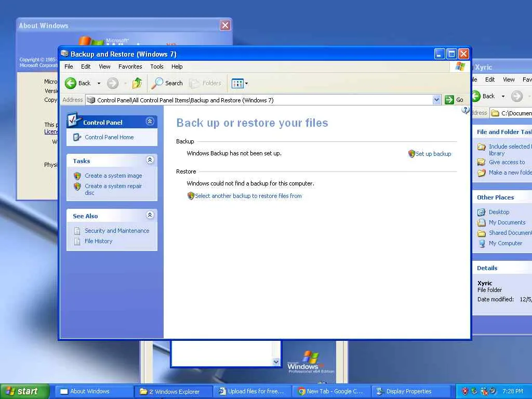Screen dimensions: 532x399
Task: Open Shared Documents under Other Places
Action: (510, 233)
